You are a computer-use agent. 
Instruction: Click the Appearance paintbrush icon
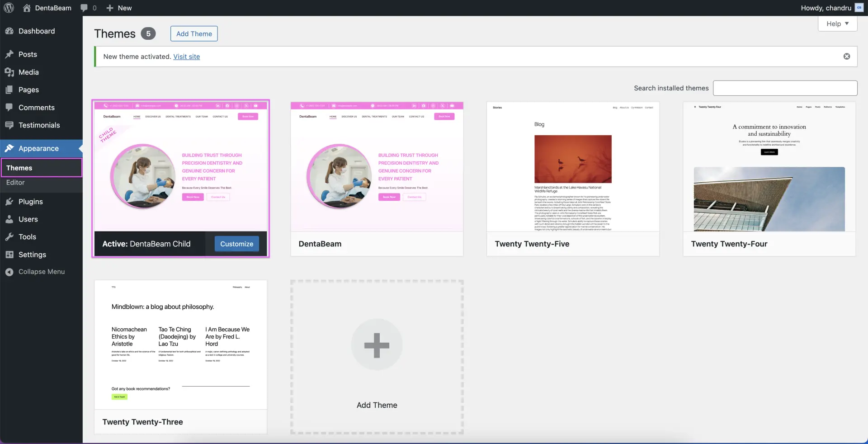9,148
